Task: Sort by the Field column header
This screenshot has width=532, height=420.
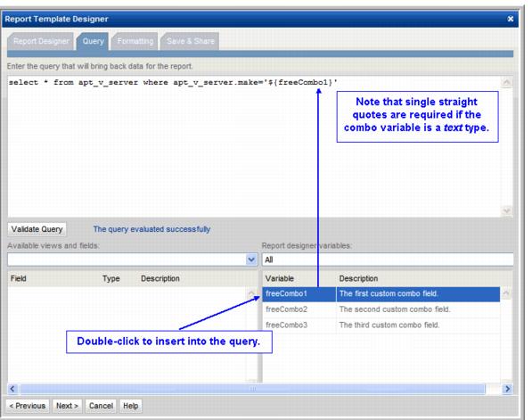Action: [x=19, y=278]
